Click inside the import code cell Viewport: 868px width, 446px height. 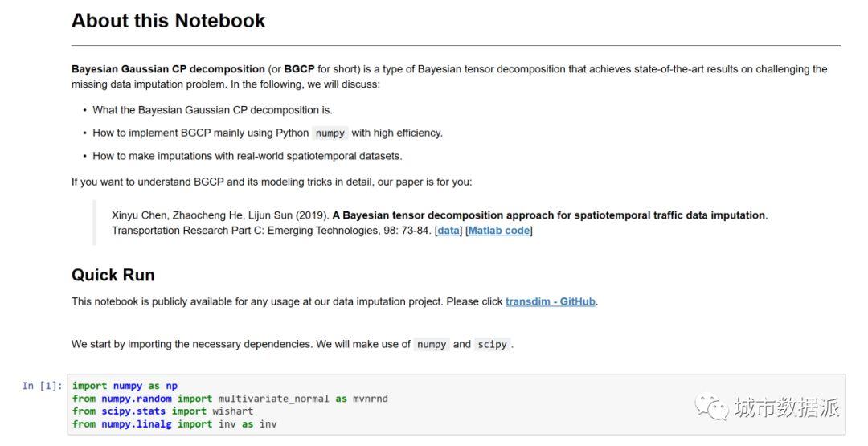[457, 404]
